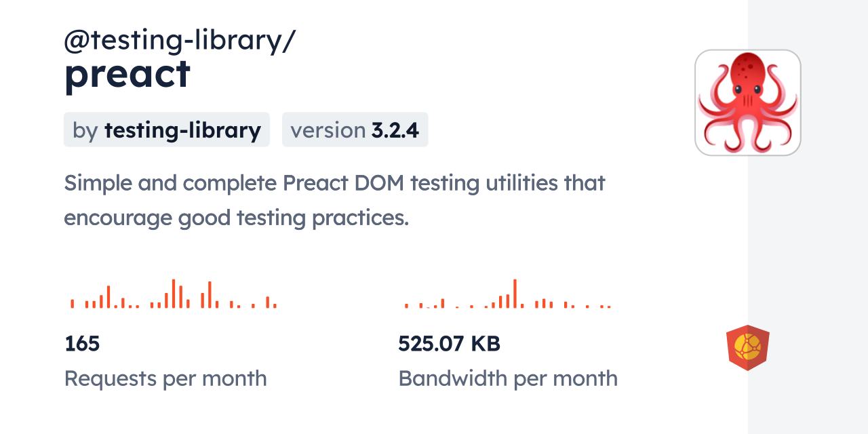Screen dimensions: 868x434
Task: Click the 'encourage good testing practices.' line
Action: (237, 218)
